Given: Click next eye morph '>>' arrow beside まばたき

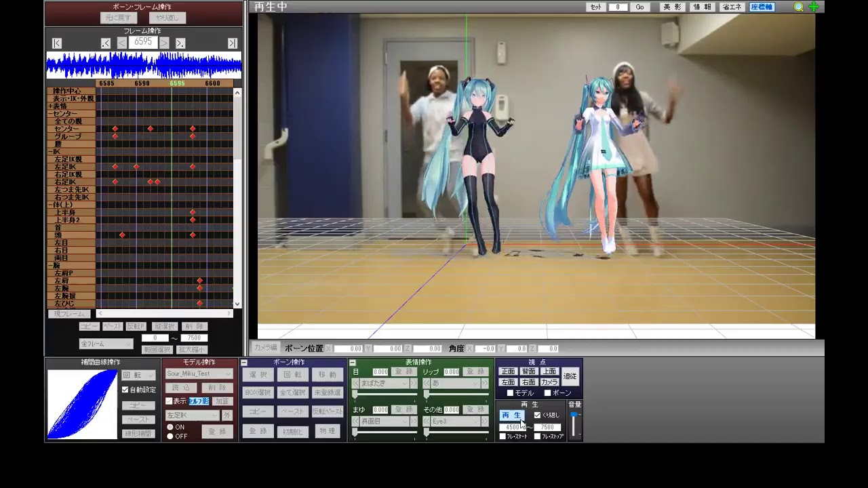Looking at the screenshot, I should tap(414, 384).
